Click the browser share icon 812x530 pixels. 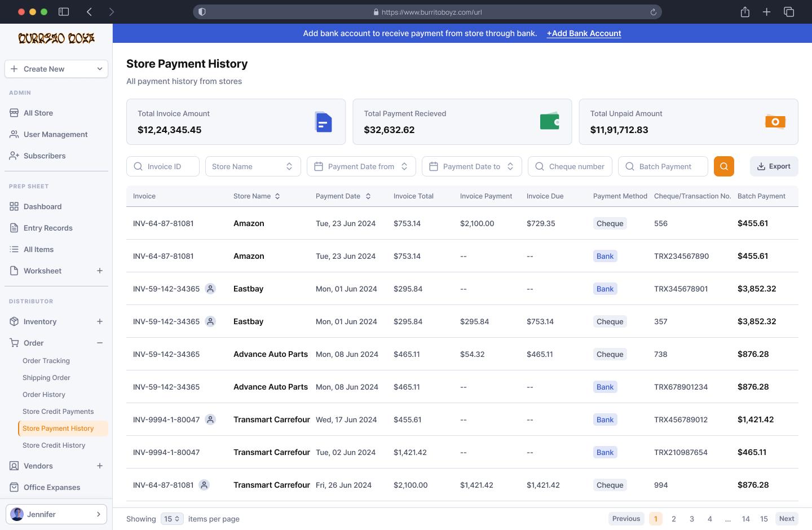click(x=745, y=11)
